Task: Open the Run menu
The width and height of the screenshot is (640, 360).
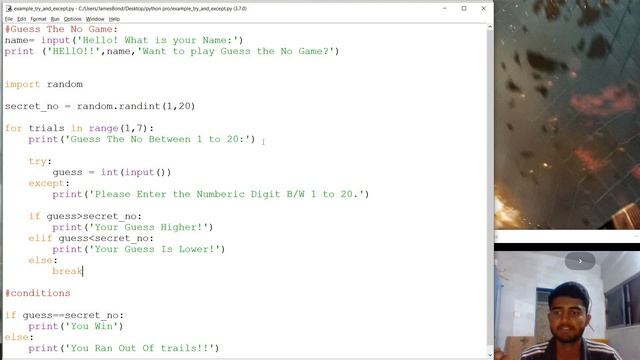Action: [55, 19]
